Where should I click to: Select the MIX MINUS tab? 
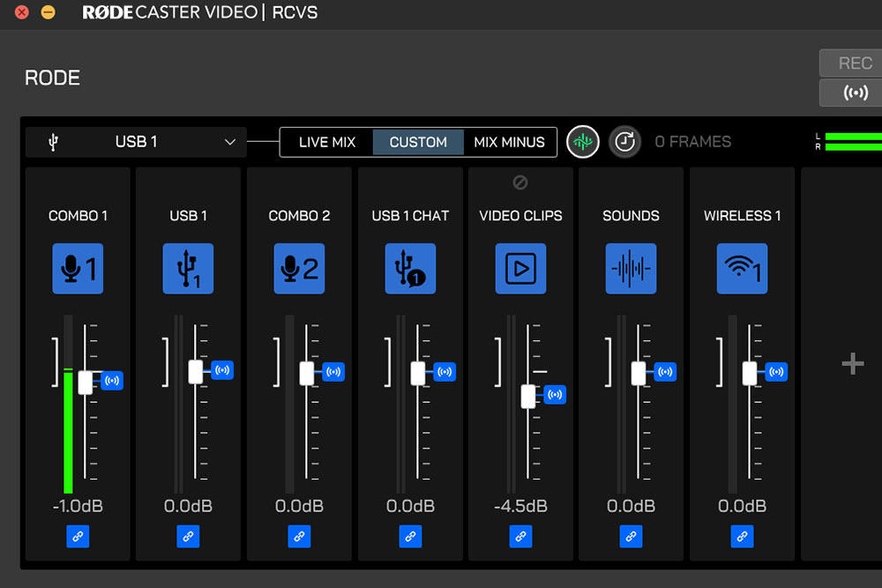pyautogui.click(x=509, y=142)
